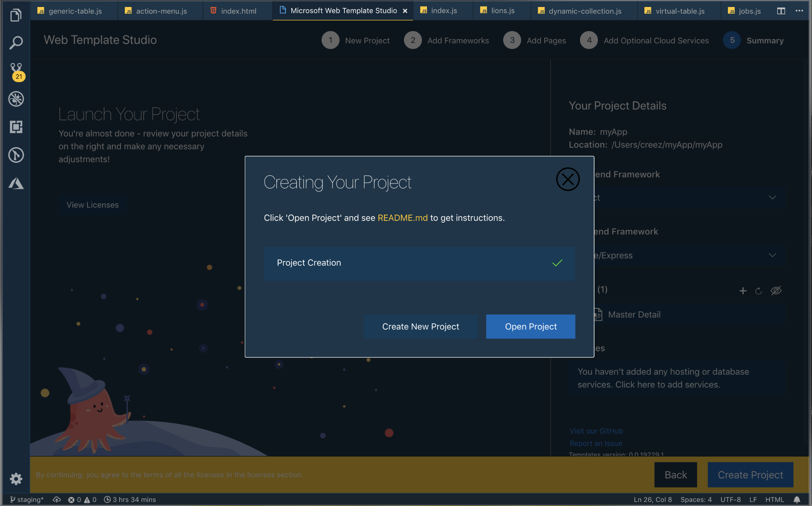Add a new page with the plus icon
Screen dimensions: 812x506
coord(743,291)
